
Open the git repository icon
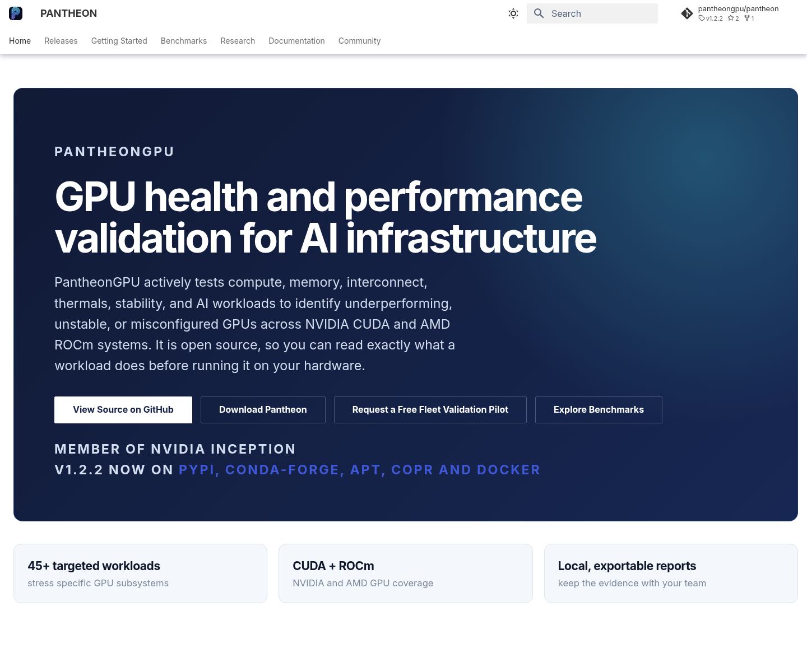tap(687, 13)
